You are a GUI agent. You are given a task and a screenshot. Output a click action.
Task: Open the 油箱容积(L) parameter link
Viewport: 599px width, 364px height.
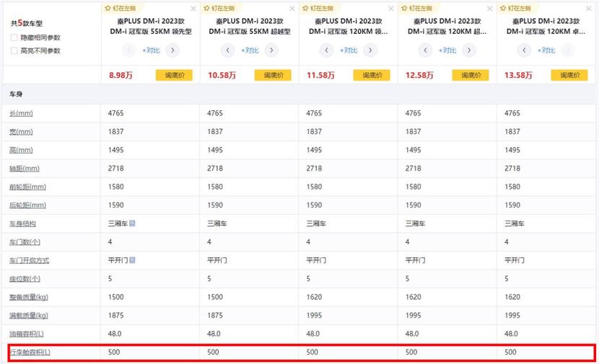pyautogui.click(x=27, y=334)
